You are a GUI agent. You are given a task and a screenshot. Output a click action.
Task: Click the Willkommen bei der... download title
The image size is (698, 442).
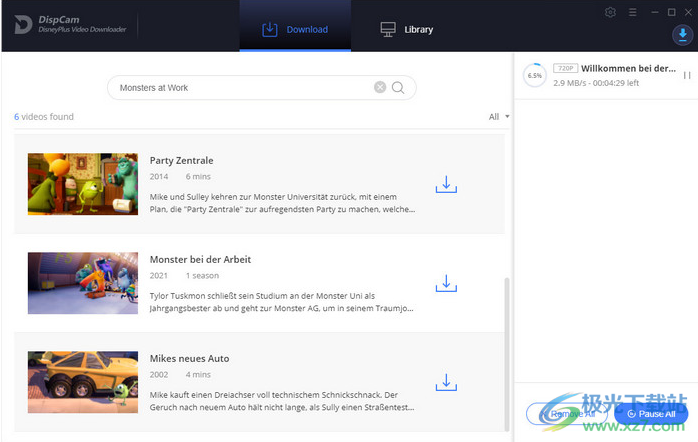point(629,68)
